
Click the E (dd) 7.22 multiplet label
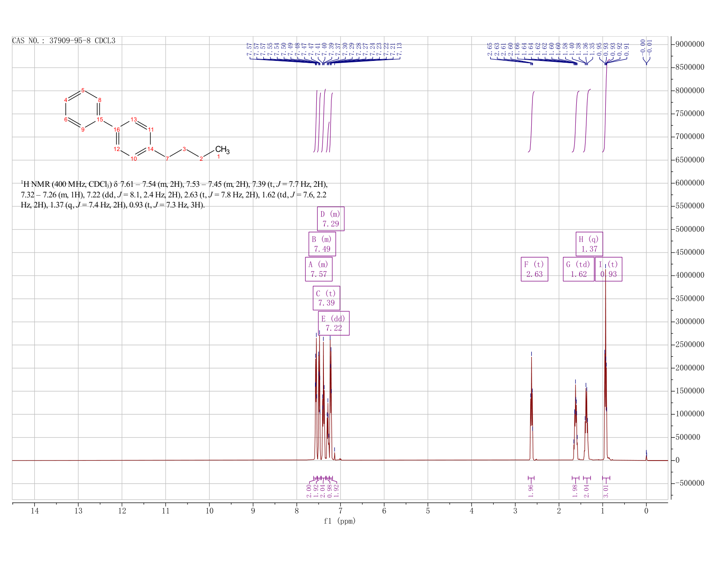(x=334, y=323)
